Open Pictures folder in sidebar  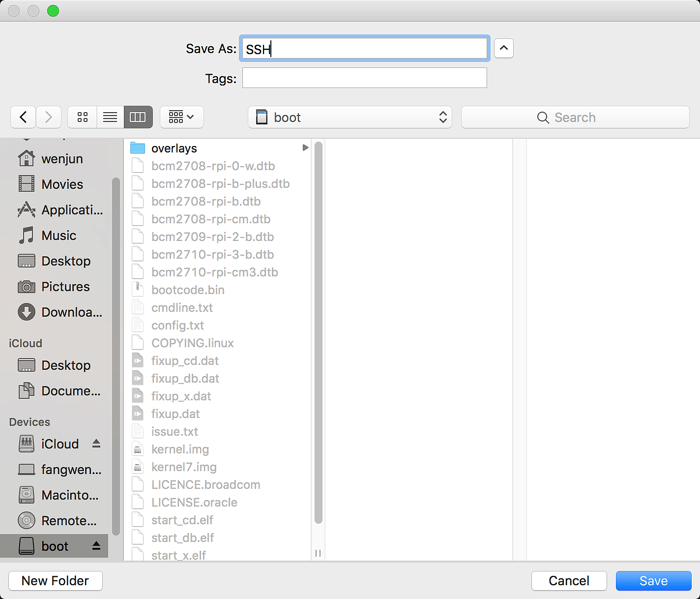(x=65, y=287)
